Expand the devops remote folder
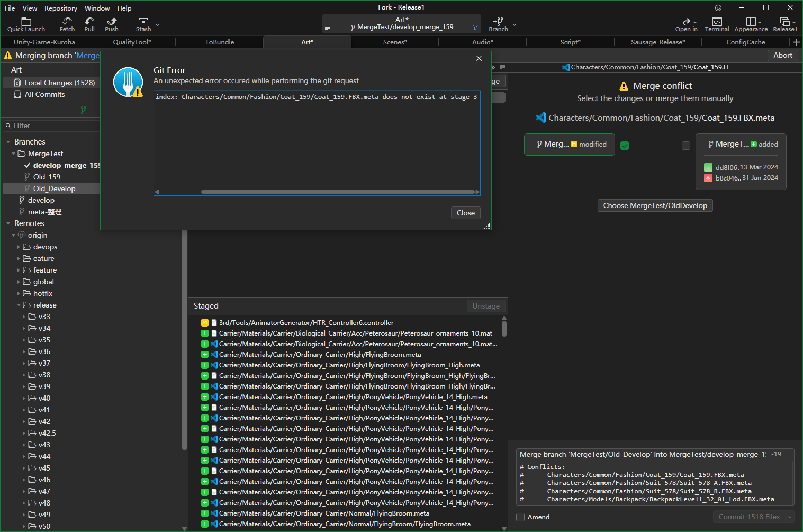Image resolution: width=803 pixels, height=532 pixels. coord(19,247)
